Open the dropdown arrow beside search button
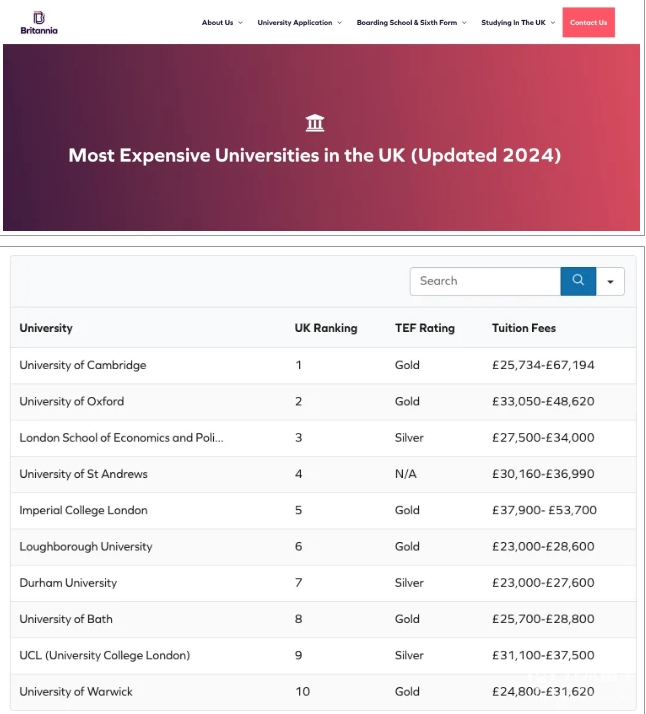 (x=610, y=281)
